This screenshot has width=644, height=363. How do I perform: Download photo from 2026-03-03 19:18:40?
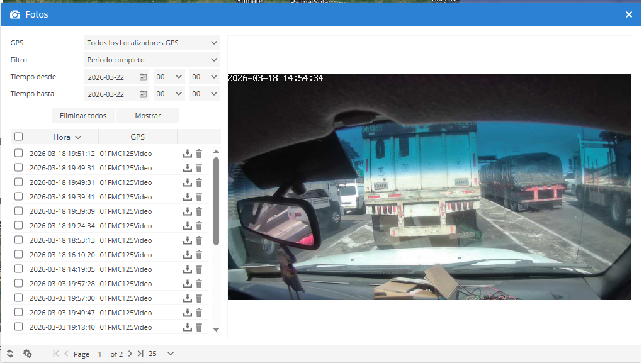[188, 327]
